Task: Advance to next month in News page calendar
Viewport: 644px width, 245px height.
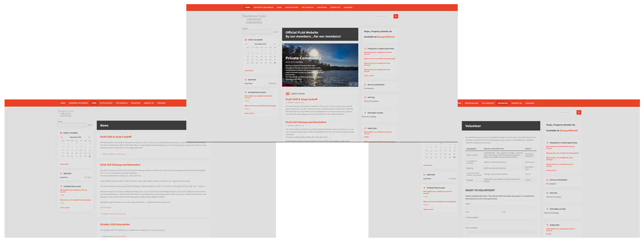Action: [90, 137]
